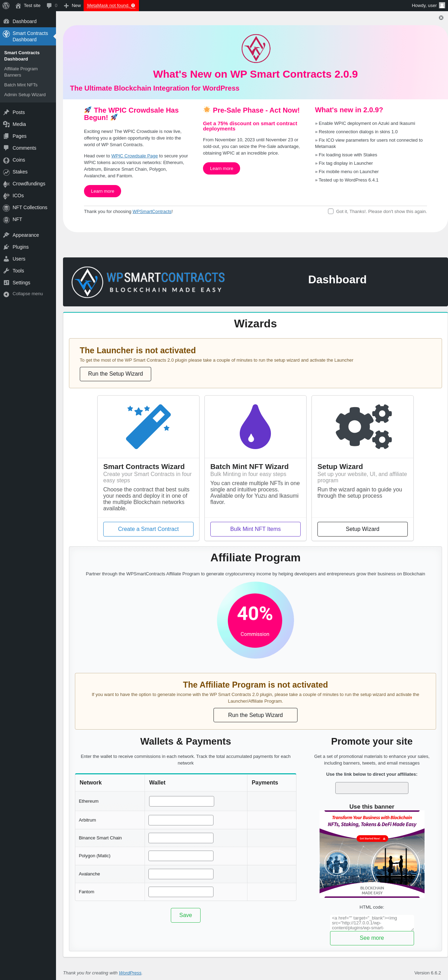
Task: Focus the Avalanche wallet input
Action: click(181, 874)
